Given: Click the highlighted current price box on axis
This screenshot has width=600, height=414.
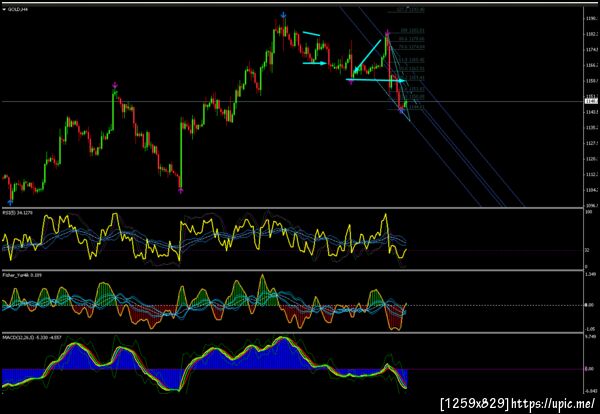Looking at the screenshot, I should [591, 101].
